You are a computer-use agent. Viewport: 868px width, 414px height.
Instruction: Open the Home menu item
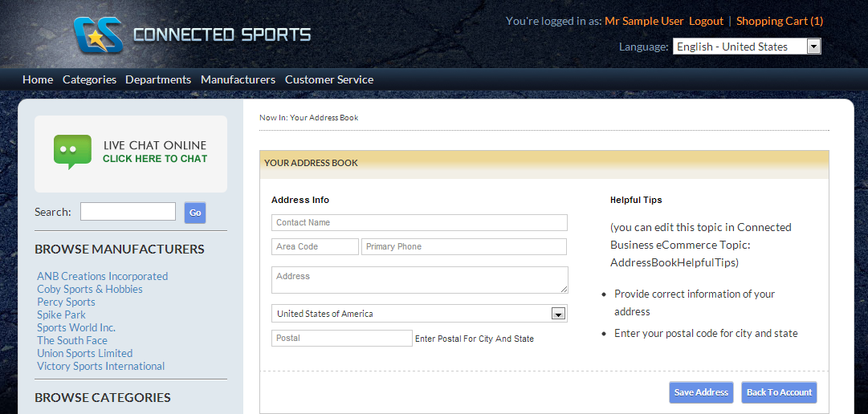click(38, 79)
